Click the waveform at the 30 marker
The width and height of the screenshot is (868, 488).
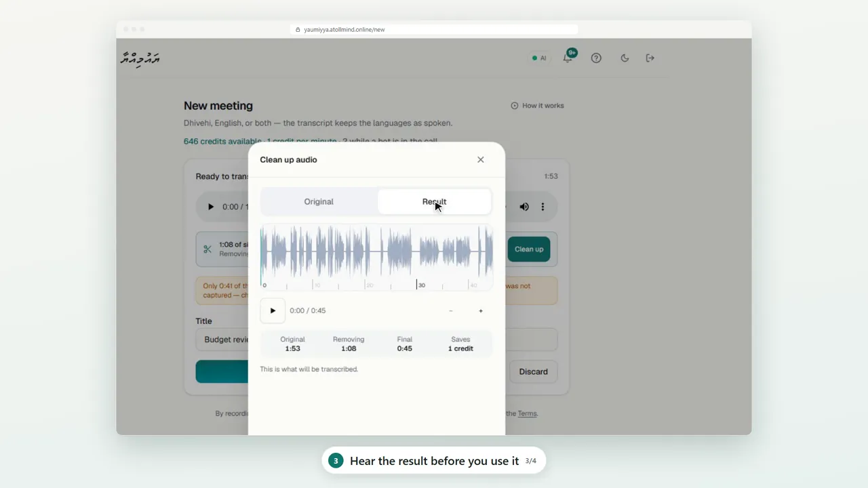417,285
